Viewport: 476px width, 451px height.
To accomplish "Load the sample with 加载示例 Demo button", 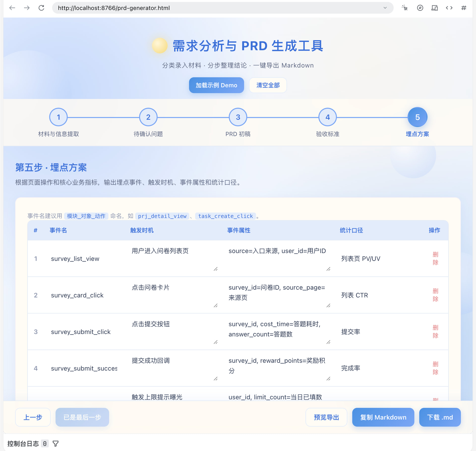I will 216,85.
